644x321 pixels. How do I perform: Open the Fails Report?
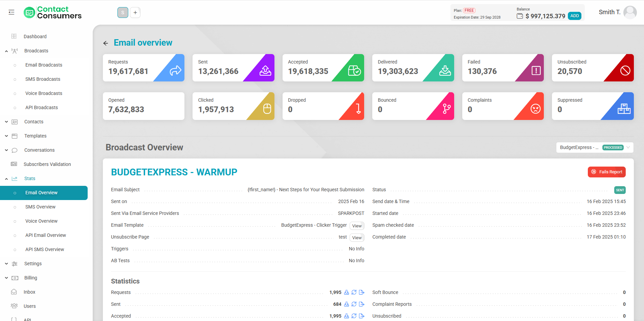(x=606, y=172)
